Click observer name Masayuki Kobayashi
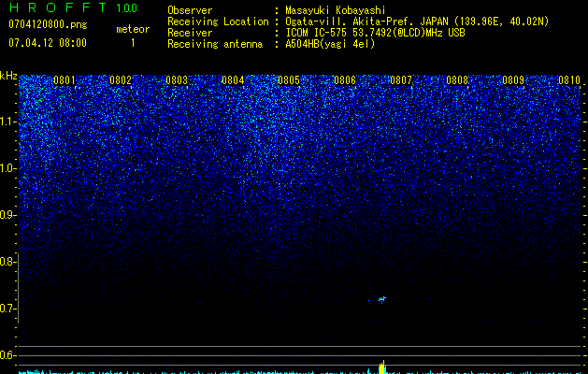Screen dimensions: 588x374 coord(336,10)
